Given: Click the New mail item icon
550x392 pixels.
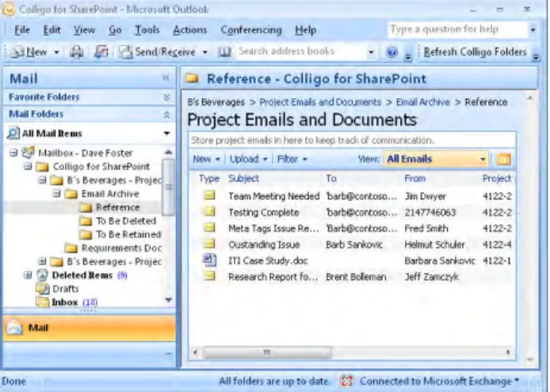Looking at the screenshot, I should pyautogui.click(x=17, y=52).
